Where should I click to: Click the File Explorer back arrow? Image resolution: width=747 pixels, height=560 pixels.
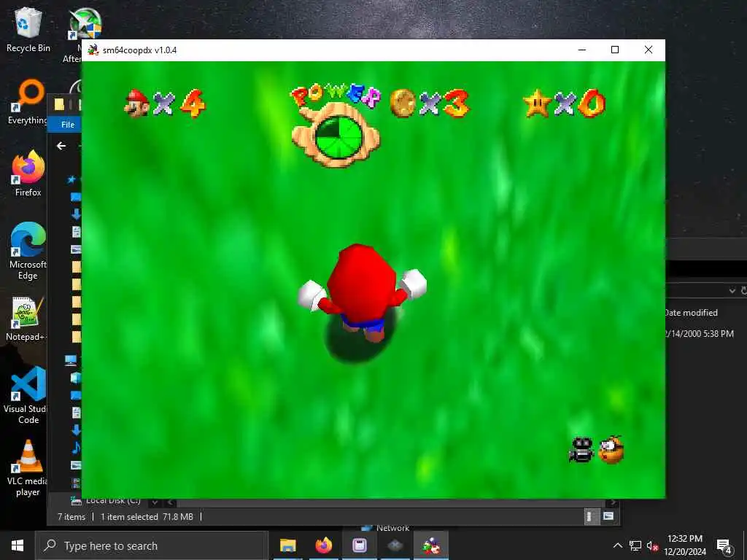(x=61, y=146)
